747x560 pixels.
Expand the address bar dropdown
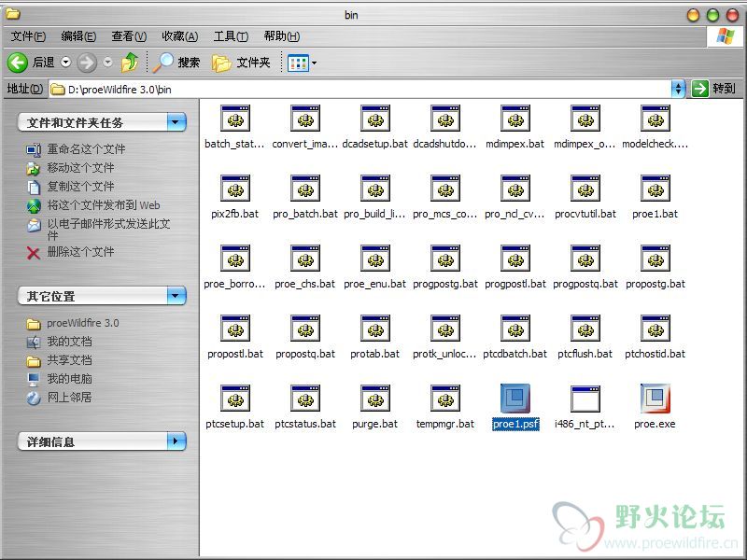[679, 89]
